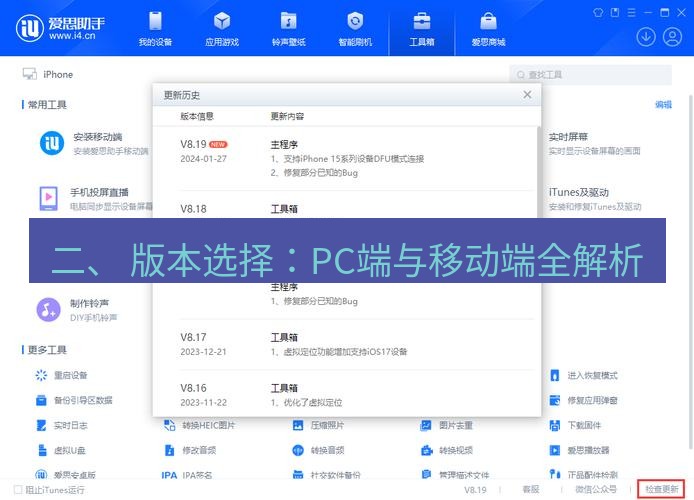This screenshot has height=500, width=694.
Task: Click the 查找工具 search field
Action: click(590, 75)
